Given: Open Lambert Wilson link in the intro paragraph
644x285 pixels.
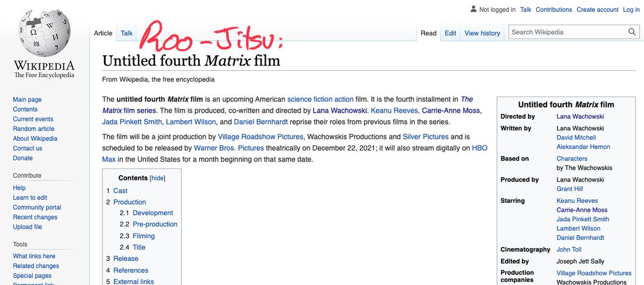Looking at the screenshot, I should pos(191,122).
